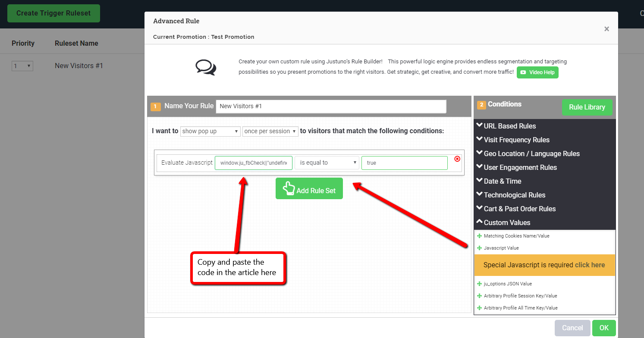Image resolution: width=644 pixels, height=338 pixels.
Task: Delete the Evaluate Javascript rule row
Action: [x=457, y=159]
